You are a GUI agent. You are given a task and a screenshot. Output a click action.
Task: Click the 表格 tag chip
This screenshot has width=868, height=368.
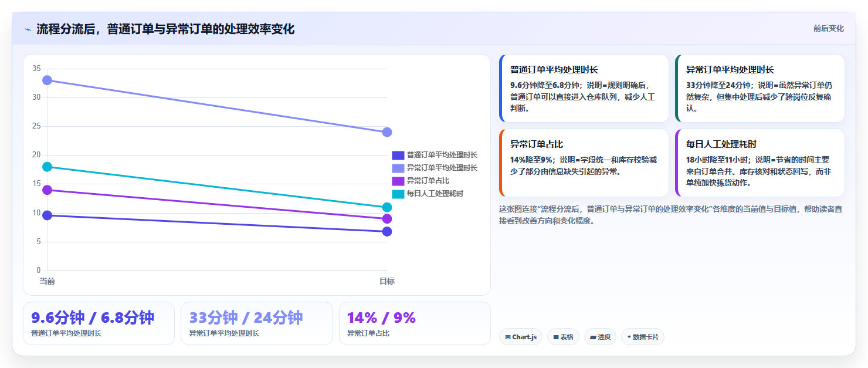coord(563,337)
